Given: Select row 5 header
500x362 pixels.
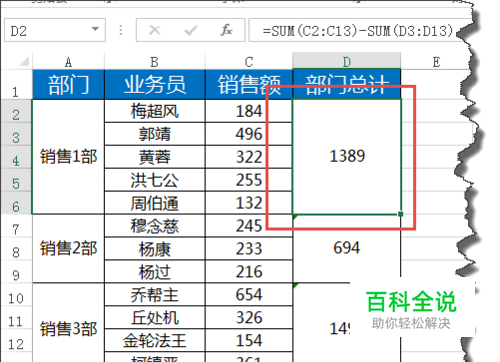Looking at the screenshot, I should [x=16, y=180].
